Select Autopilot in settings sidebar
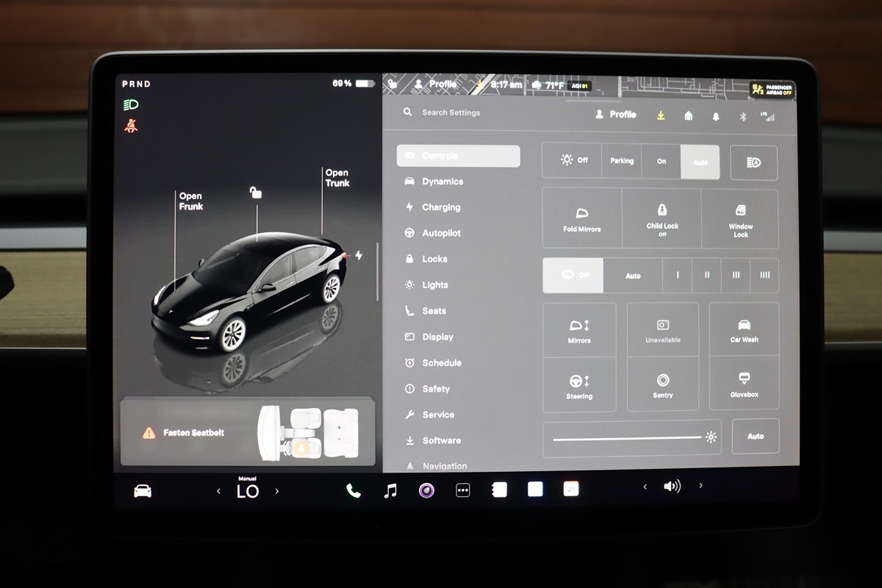This screenshot has height=588, width=882. [441, 233]
